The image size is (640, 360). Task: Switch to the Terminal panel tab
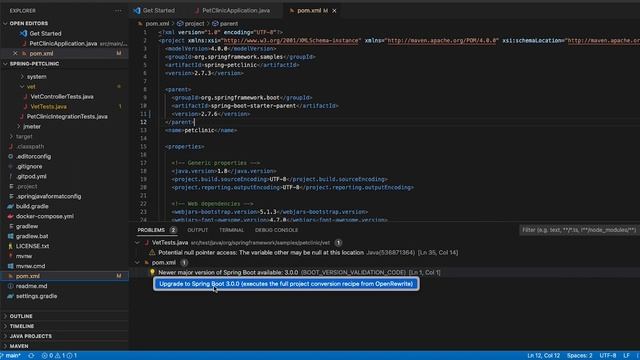tap(231, 230)
